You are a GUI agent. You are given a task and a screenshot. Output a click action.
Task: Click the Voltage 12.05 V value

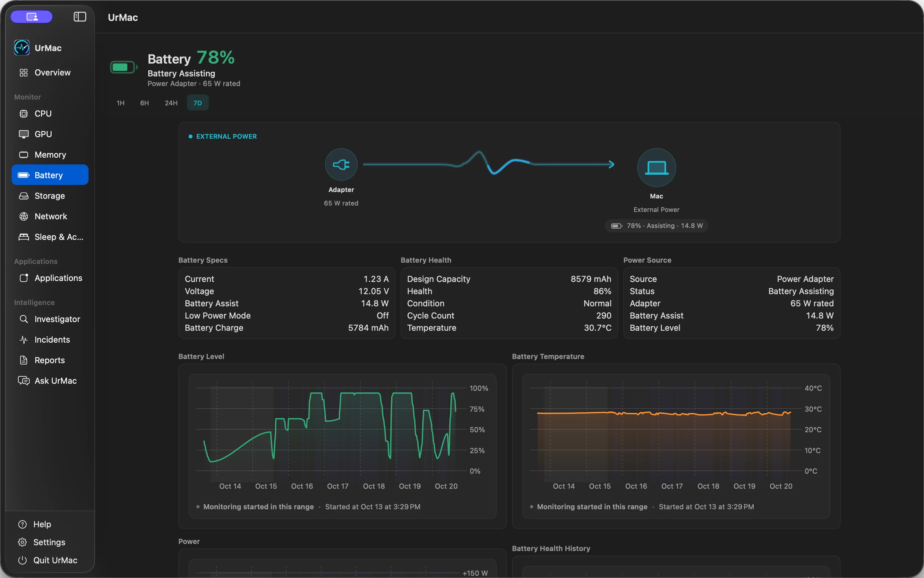[x=373, y=291]
